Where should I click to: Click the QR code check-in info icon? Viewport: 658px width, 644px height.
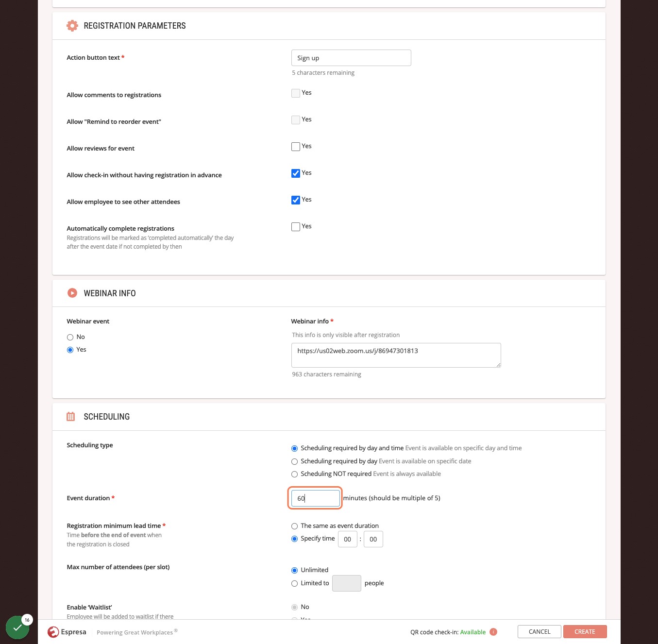click(493, 632)
